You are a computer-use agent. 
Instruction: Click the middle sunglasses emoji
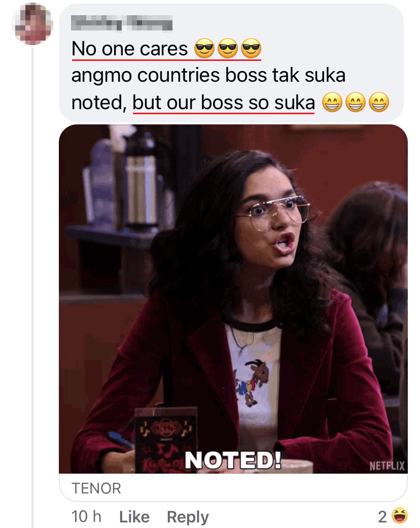tap(228, 49)
